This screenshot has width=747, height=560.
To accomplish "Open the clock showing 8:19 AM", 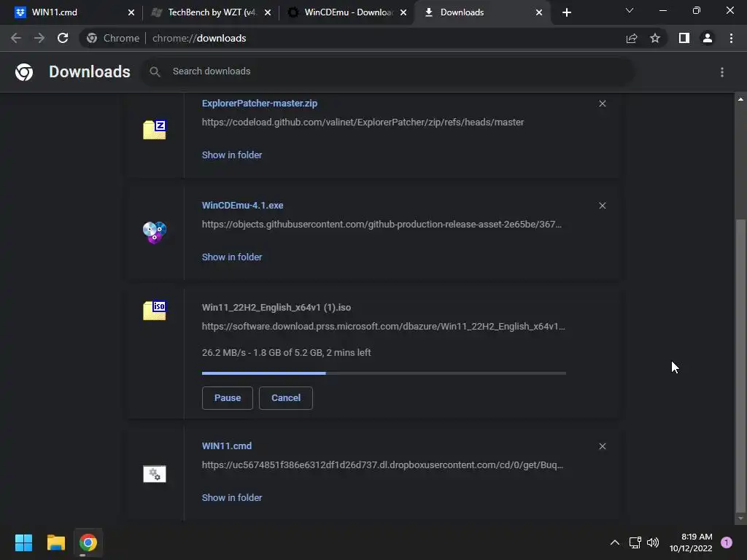I will 691,542.
